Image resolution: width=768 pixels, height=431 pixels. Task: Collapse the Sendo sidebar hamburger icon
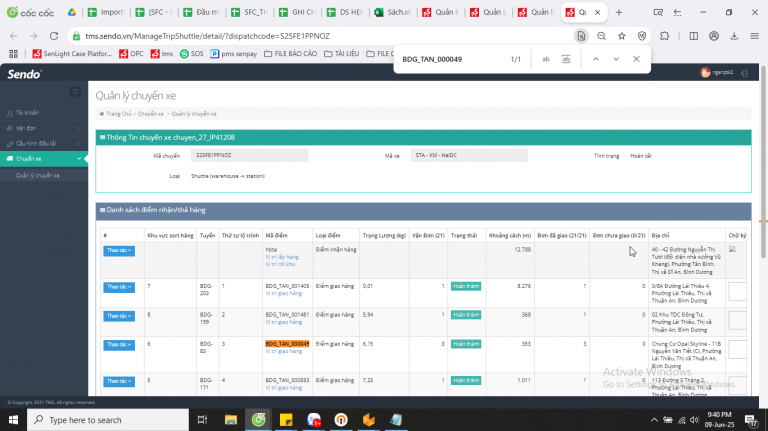75,92
